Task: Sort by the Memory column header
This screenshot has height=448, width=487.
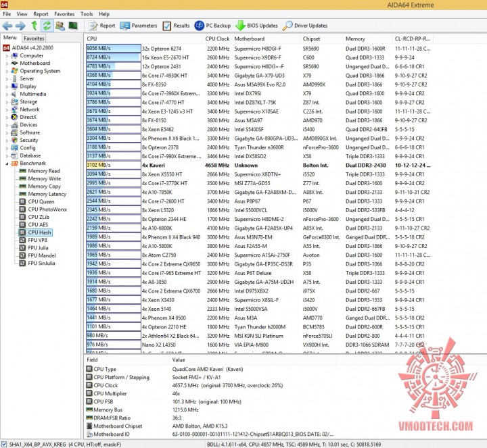Action: click(368, 39)
